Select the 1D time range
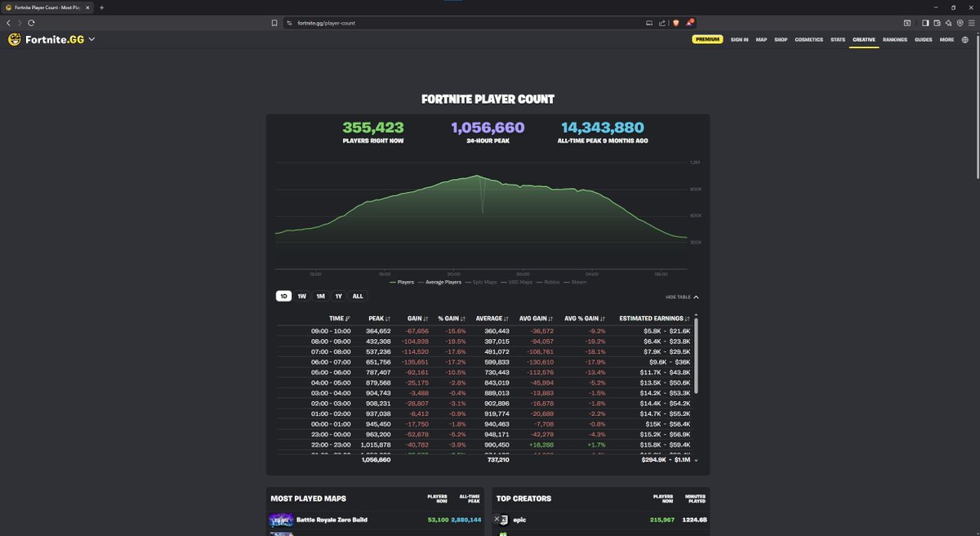 tap(283, 297)
